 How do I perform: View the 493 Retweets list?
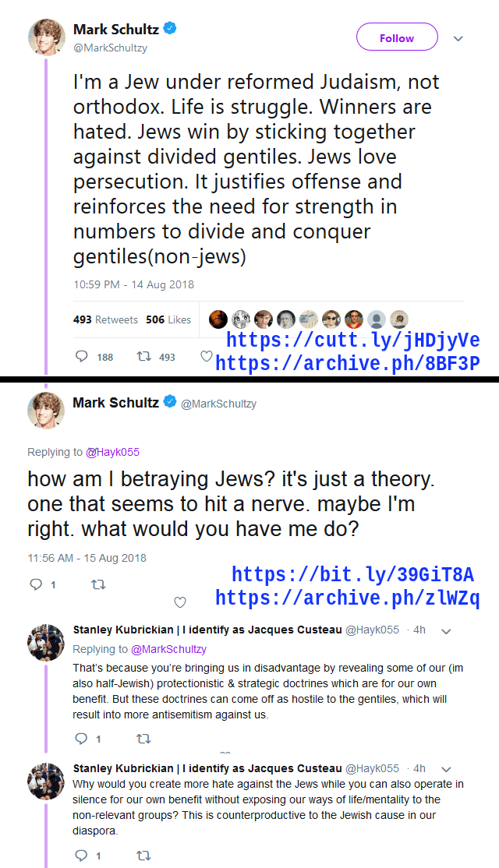click(x=105, y=319)
